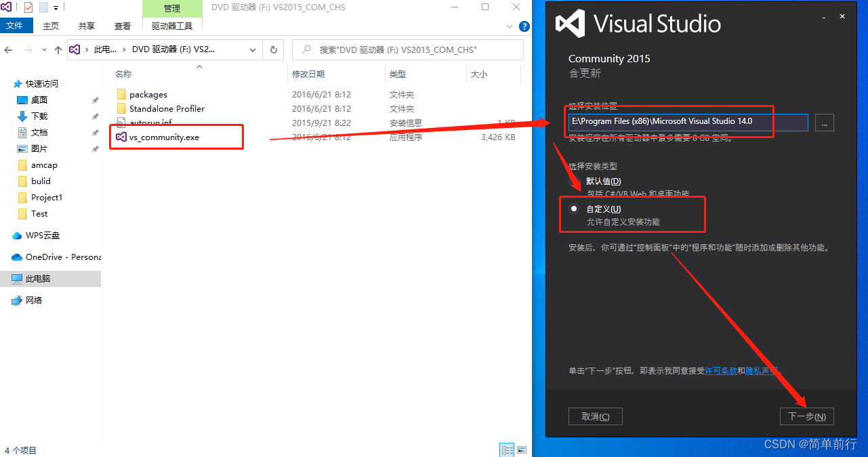Image resolution: width=868 pixels, height=457 pixels.
Task: Open the 文件 menu tab
Action: (15, 26)
